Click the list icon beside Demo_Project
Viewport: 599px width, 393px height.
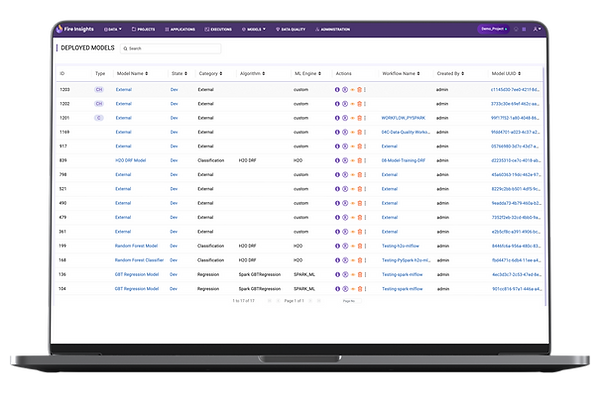point(524,29)
